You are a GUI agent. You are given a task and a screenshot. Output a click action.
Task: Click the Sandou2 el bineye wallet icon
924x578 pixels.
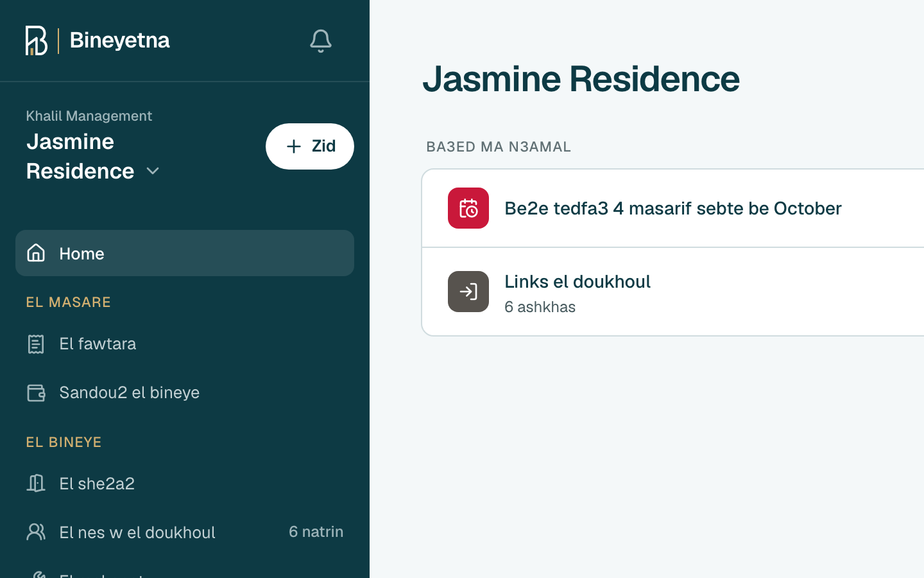[36, 392]
